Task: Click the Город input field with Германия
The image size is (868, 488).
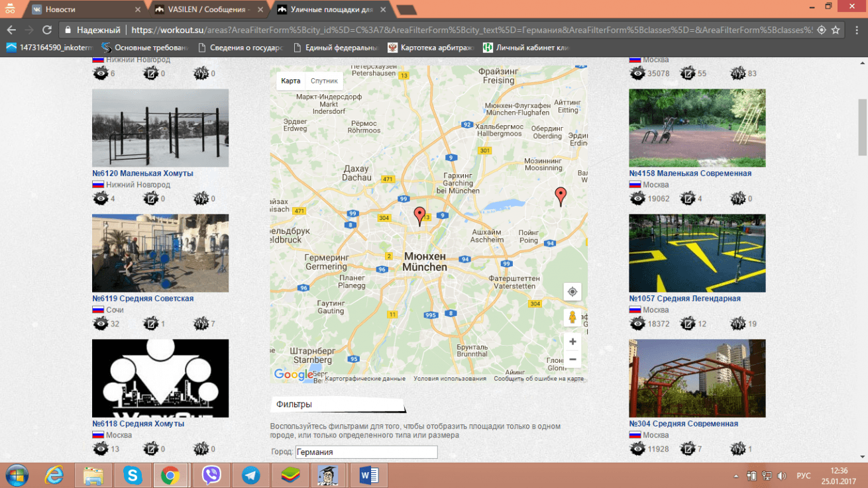Action: 366,452
